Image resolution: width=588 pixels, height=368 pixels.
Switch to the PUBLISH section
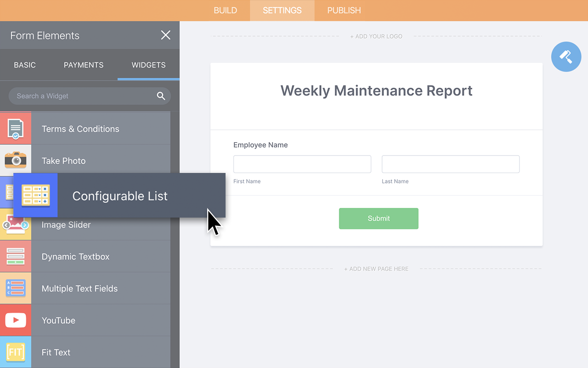point(343,10)
